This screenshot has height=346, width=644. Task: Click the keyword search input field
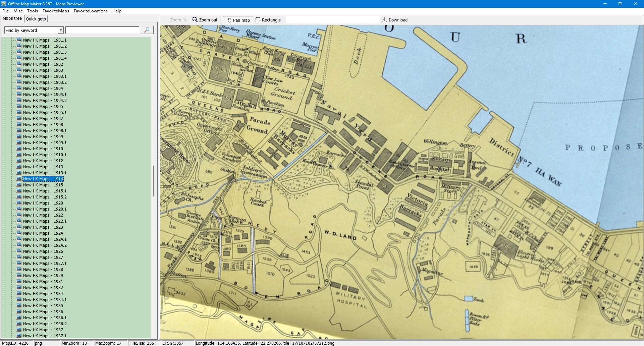[x=102, y=30]
